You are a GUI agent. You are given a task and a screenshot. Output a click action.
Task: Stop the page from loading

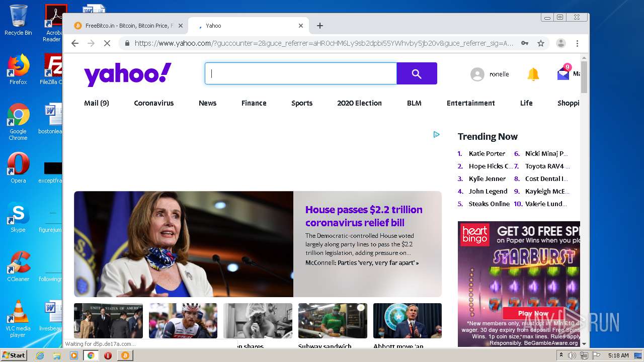click(107, 43)
